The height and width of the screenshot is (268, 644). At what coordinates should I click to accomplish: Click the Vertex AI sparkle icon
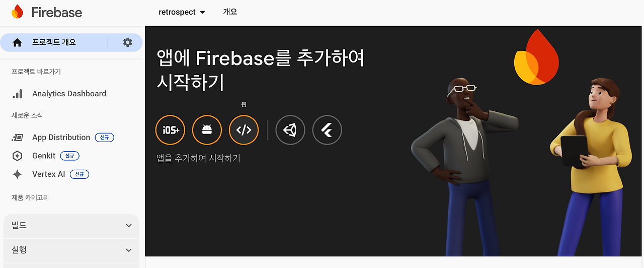17,174
